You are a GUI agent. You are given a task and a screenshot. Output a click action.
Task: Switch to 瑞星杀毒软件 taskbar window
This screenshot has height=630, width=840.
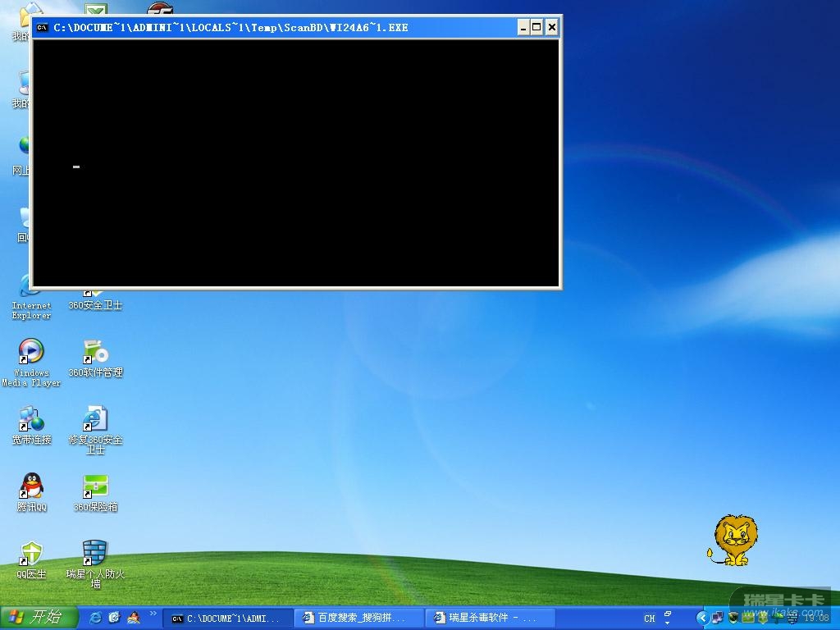pyautogui.click(x=490, y=619)
